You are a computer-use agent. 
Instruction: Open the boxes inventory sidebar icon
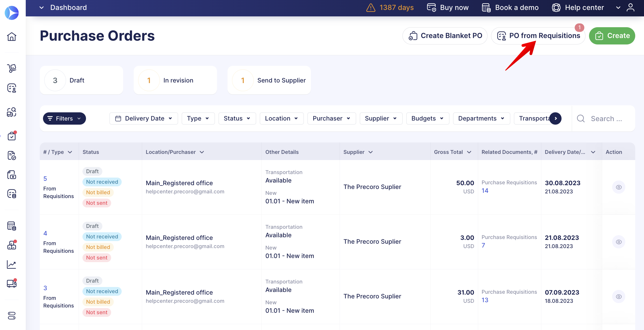(x=12, y=245)
